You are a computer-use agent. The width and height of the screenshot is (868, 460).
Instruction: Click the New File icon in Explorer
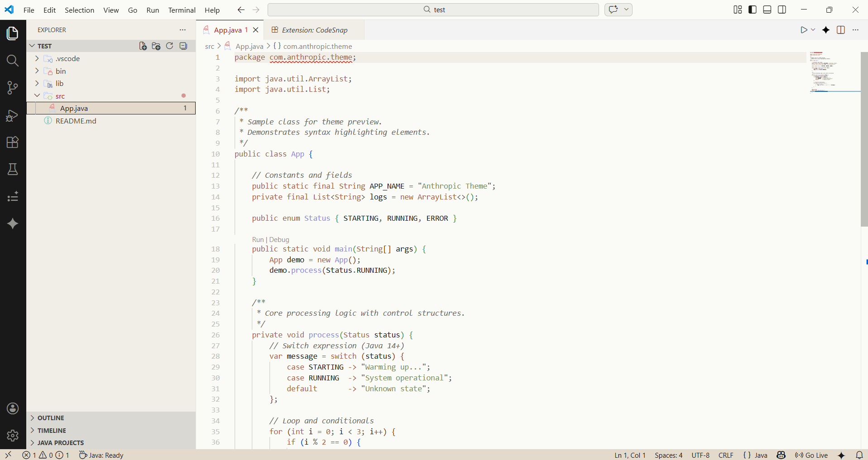click(143, 46)
